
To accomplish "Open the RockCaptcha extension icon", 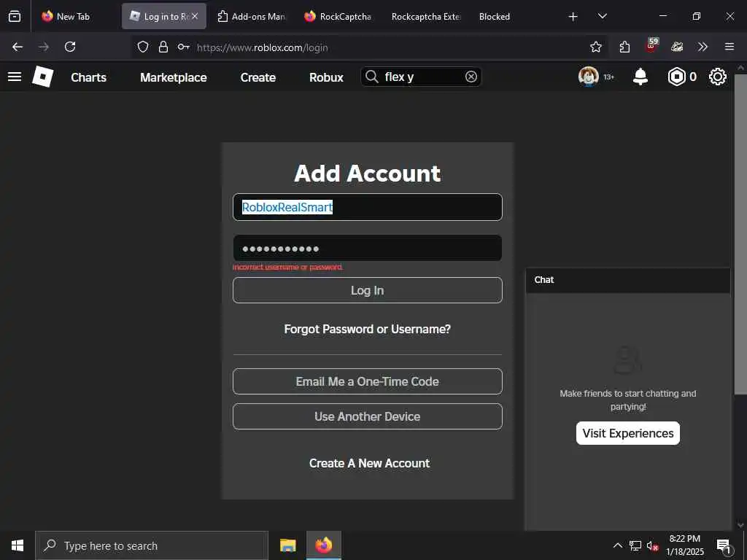I will point(677,47).
